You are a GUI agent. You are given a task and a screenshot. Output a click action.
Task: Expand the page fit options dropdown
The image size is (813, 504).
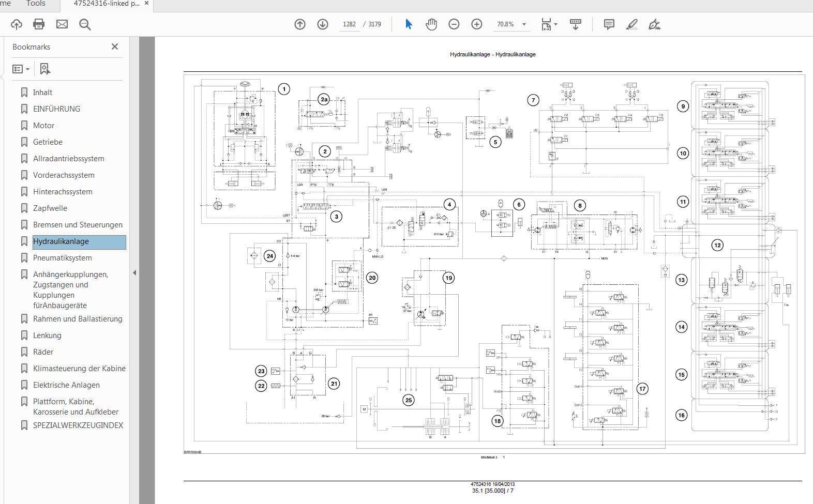tap(555, 24)
